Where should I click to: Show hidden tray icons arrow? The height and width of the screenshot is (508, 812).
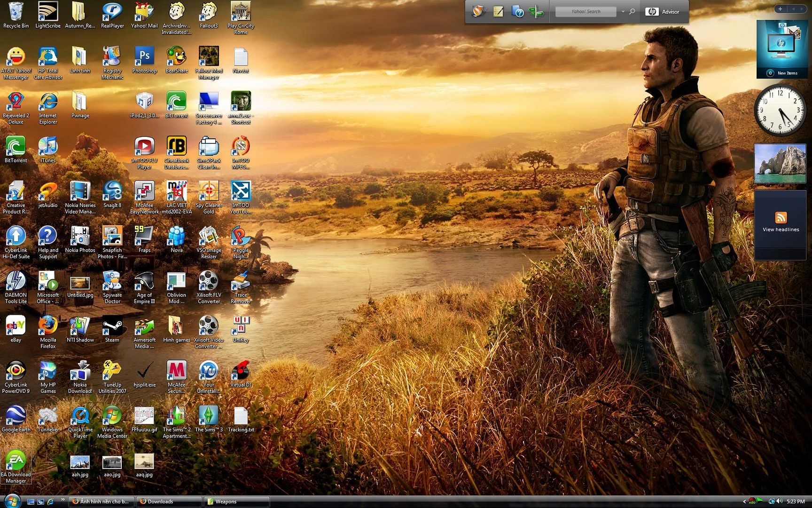pyautogui.click(x=744, y=501)
